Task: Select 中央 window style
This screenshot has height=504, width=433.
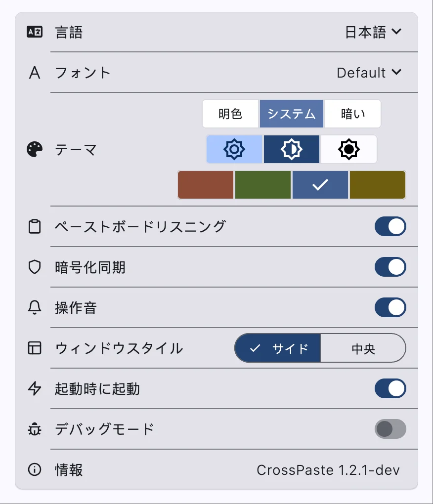Action: point(363,348)
